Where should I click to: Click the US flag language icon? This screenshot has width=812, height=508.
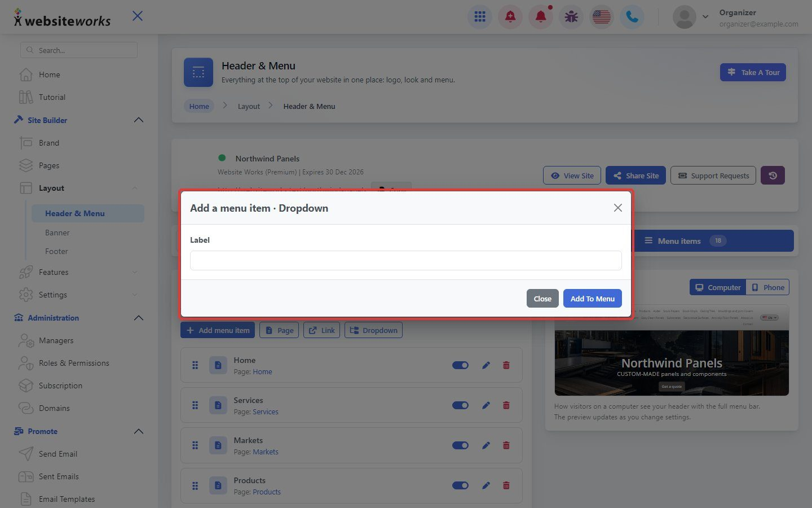pyautogui.click(x=602, y=17)
